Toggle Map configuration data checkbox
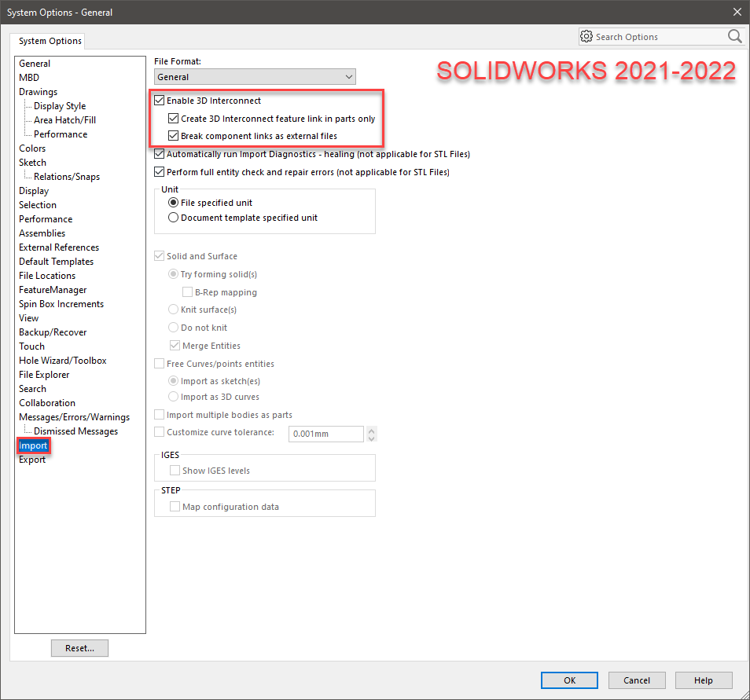The height and width of the screenshot is (700, 750). (175, 507)
